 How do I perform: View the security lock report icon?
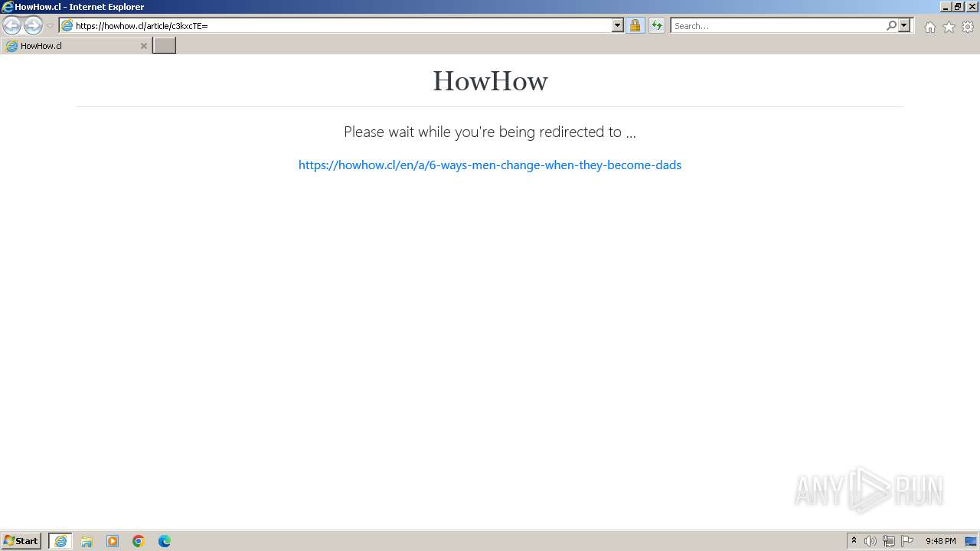pyautogui.click(x=635, y=26)
